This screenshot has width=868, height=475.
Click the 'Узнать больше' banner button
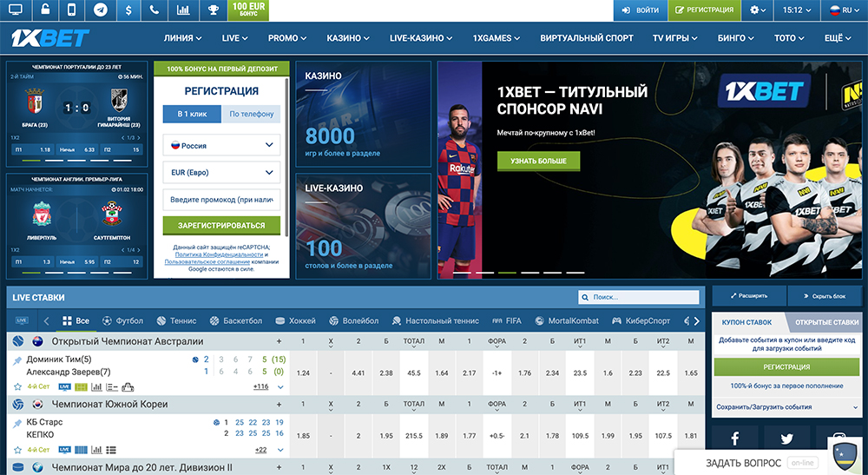click(538, 161)
